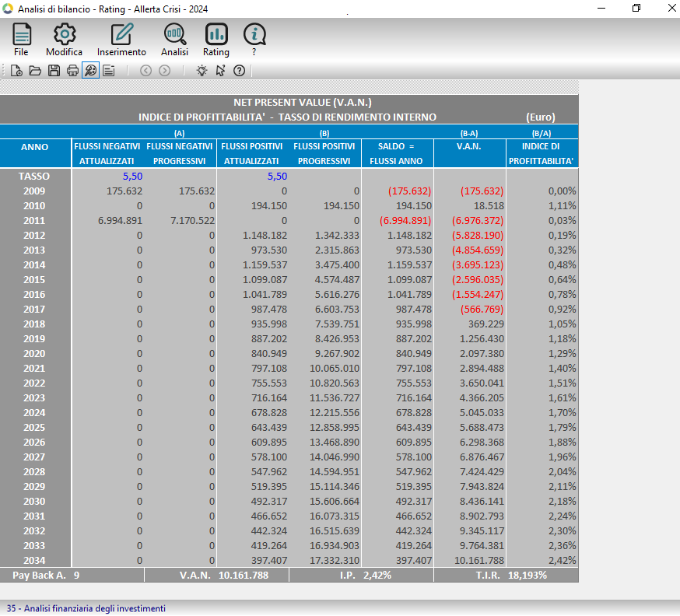Restore down the application window
The width and height of the screenshot is (680, 616).
(x=636, y=9)
